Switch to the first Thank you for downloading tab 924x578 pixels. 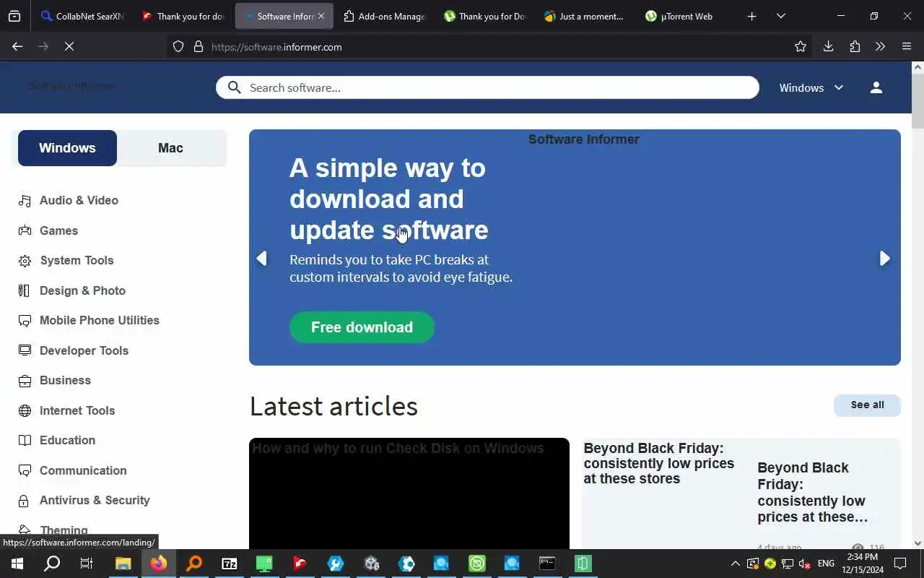[x=183, y=16]
